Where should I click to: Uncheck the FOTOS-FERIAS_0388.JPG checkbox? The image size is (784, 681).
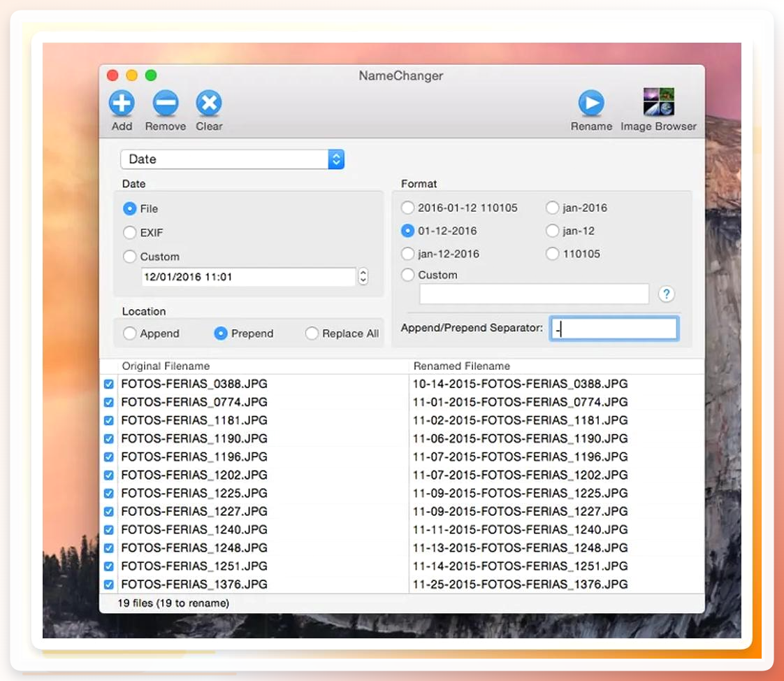[108, 385]
